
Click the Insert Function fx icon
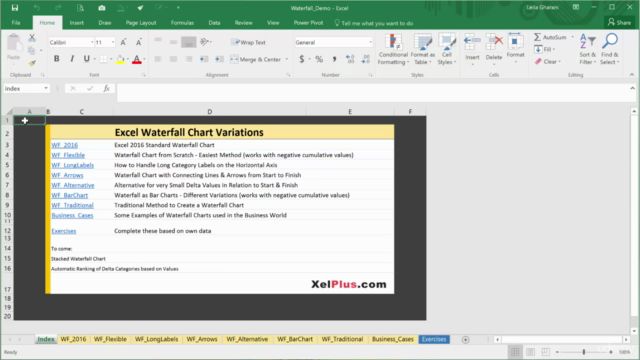107,88
